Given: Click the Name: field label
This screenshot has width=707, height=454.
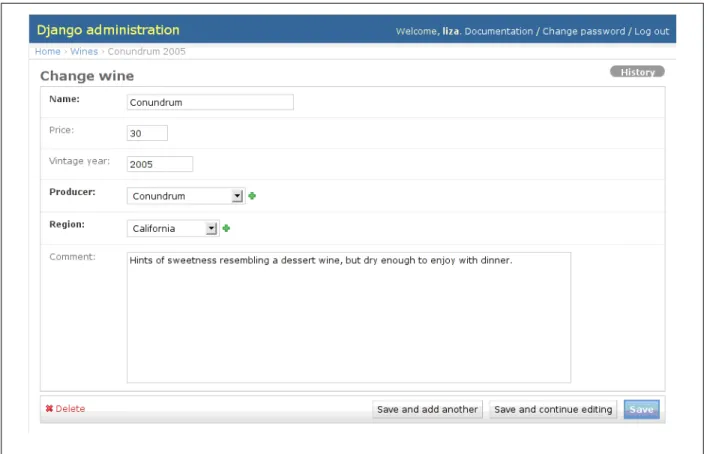Looking at the screenshot, I should (x=64, y=99).
